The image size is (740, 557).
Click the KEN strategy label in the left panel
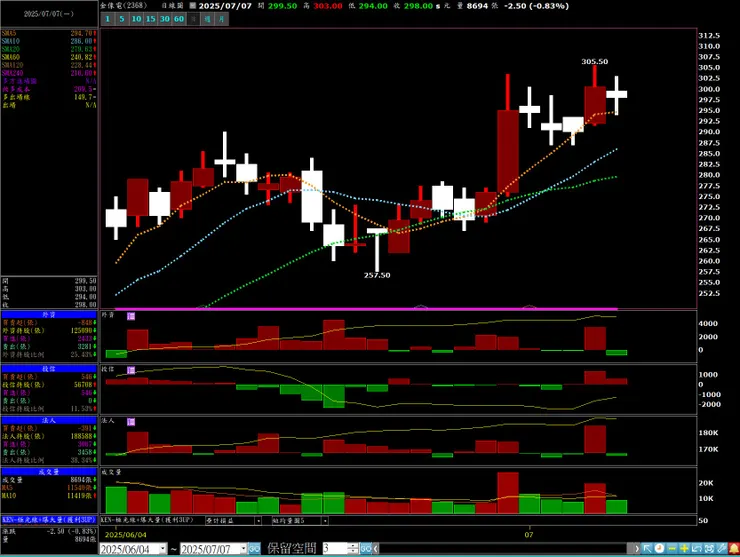[x=49, y=520]
